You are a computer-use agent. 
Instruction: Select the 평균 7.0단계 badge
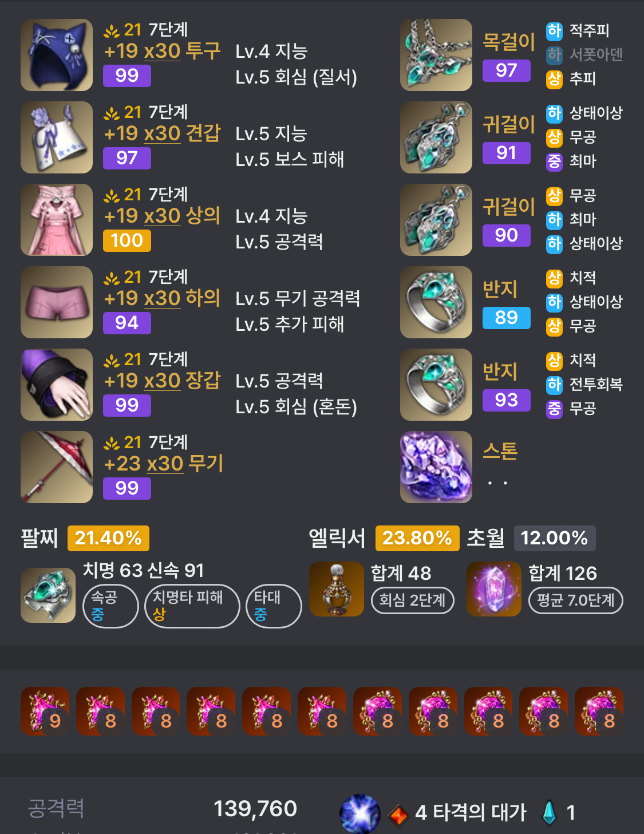pos(576,600)
